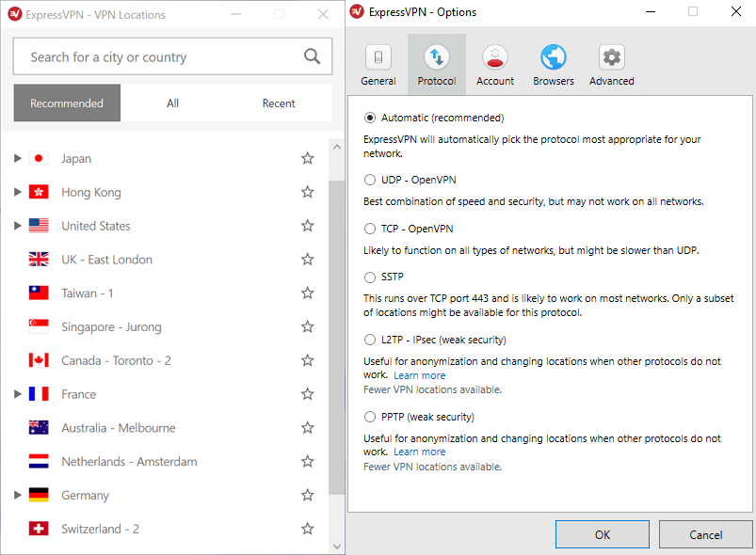This screenshot has height=555, width=756.
Task: Select Automatic (recommended) protocol
Action: coord(370,118)
